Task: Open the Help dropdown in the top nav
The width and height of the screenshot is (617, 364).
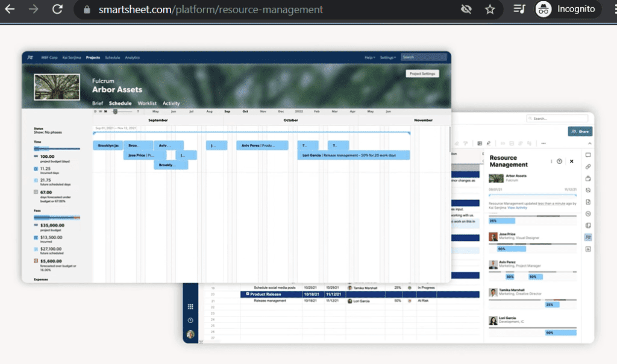Action: click(x=369, y=57)
